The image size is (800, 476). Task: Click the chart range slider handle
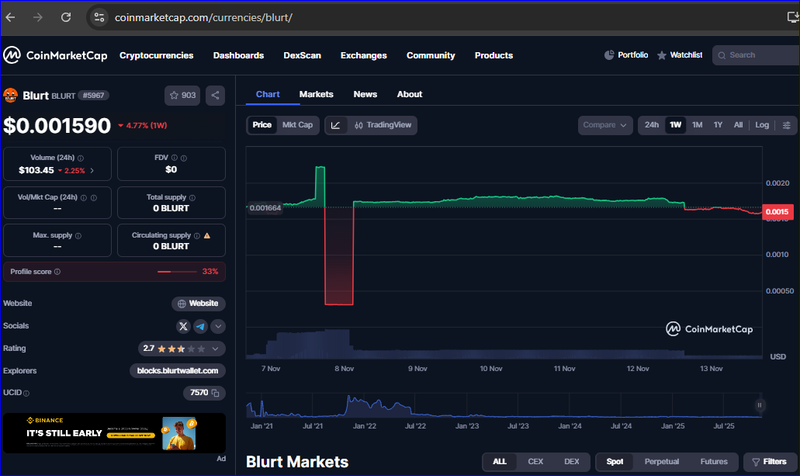(x=760, y=405)
